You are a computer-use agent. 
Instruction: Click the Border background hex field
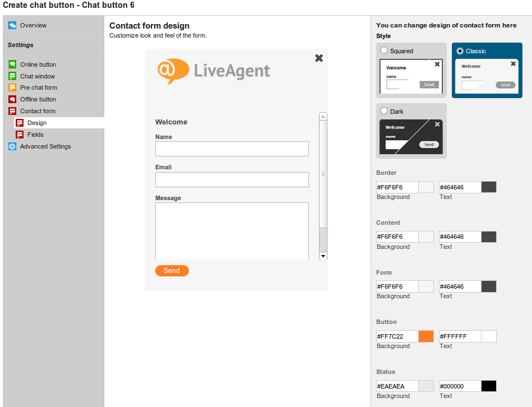[x=397, y=187]
